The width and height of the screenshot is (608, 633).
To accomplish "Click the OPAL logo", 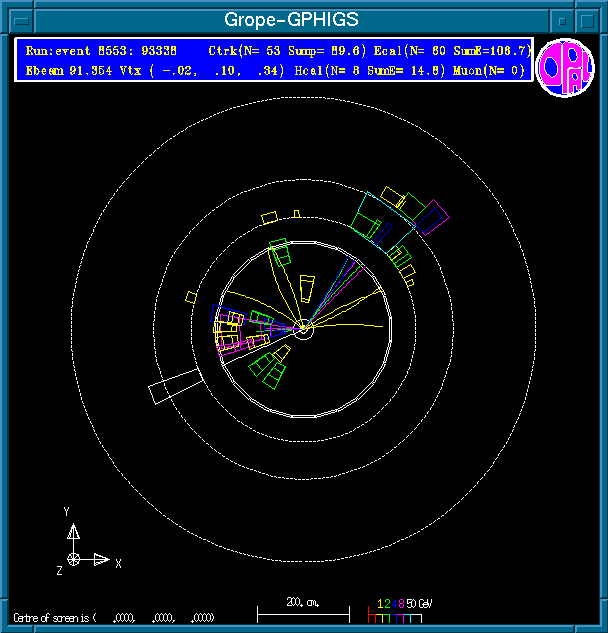I will (565, 68).
